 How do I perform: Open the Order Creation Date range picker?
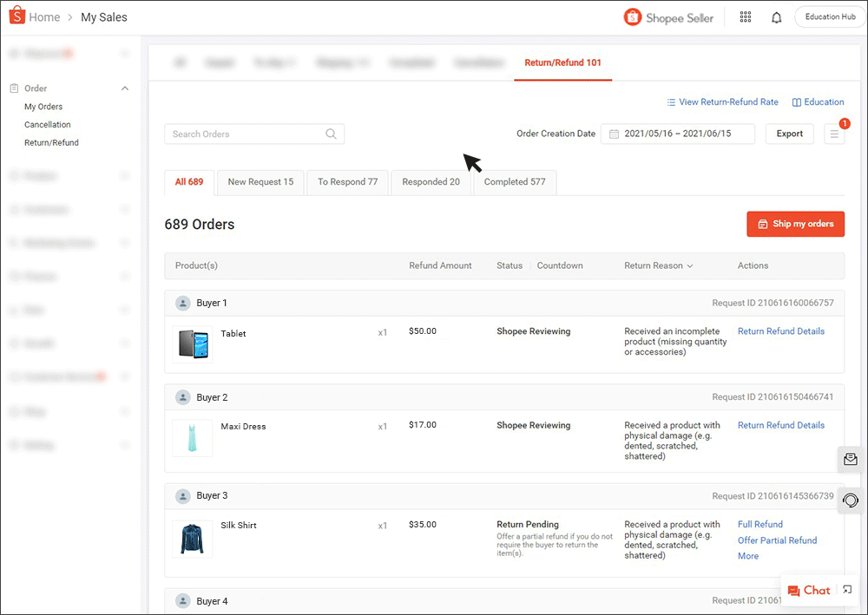677,134
